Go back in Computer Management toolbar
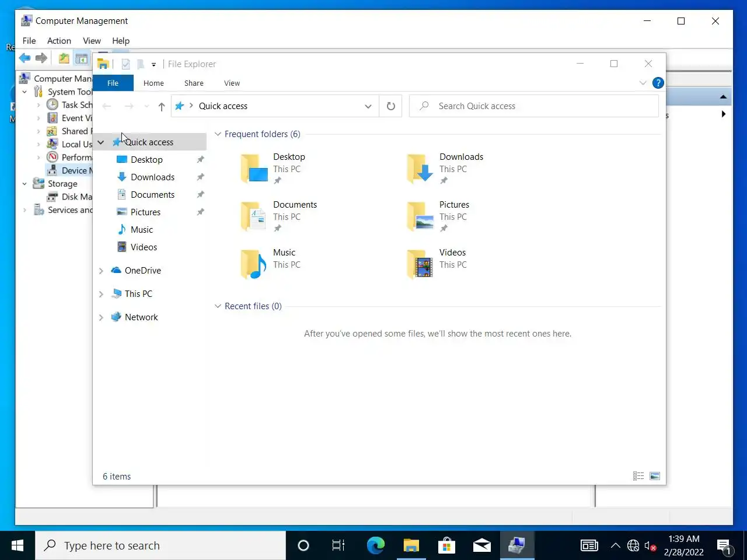747x560 pixels. (x=25, y=58)
